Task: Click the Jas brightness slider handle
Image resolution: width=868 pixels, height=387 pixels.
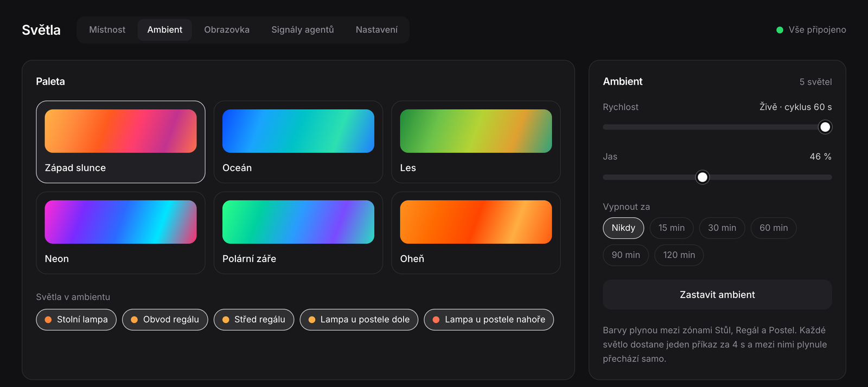Action: click(703, 177)
